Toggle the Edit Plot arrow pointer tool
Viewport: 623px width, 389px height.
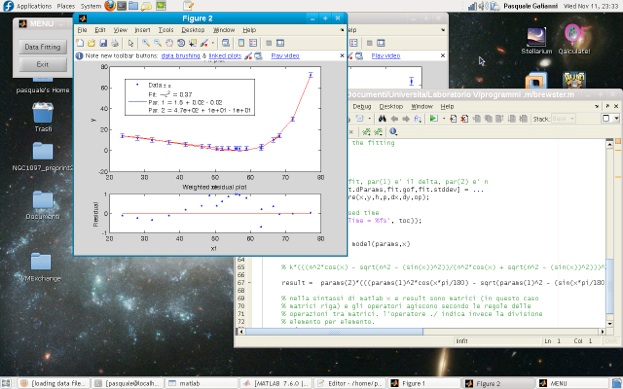pyautogui.click(x=130, y=43)
